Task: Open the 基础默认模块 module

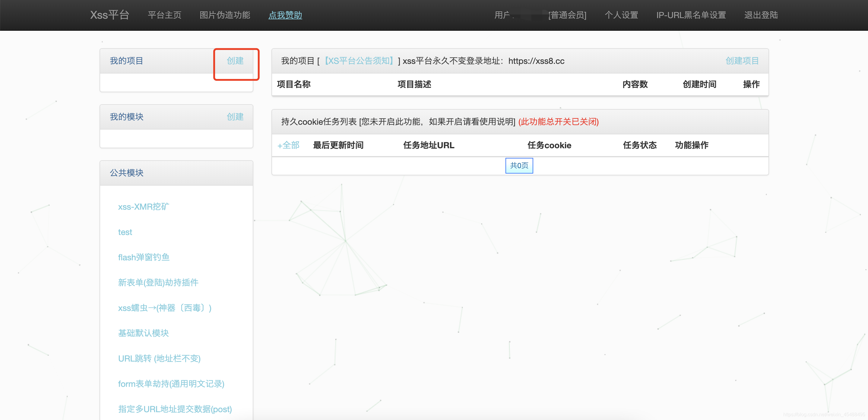Action: [x=143, y=333]
